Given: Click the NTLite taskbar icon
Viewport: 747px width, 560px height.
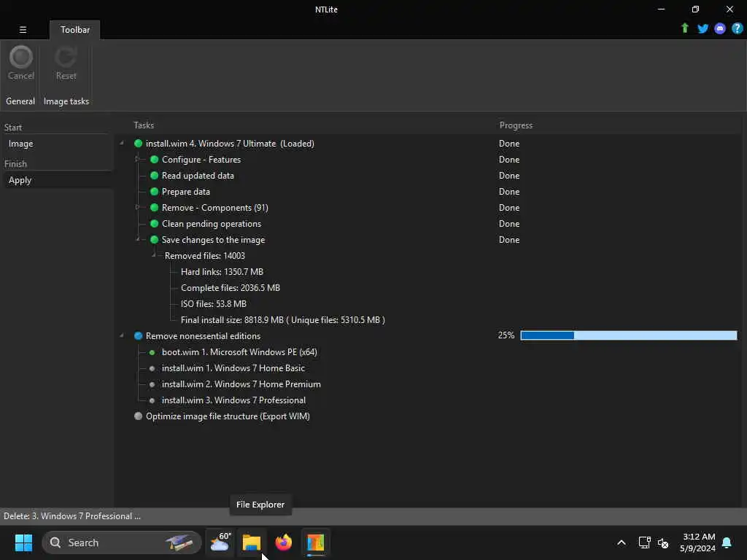Looking at the screenshot, I should click(315, 542).
